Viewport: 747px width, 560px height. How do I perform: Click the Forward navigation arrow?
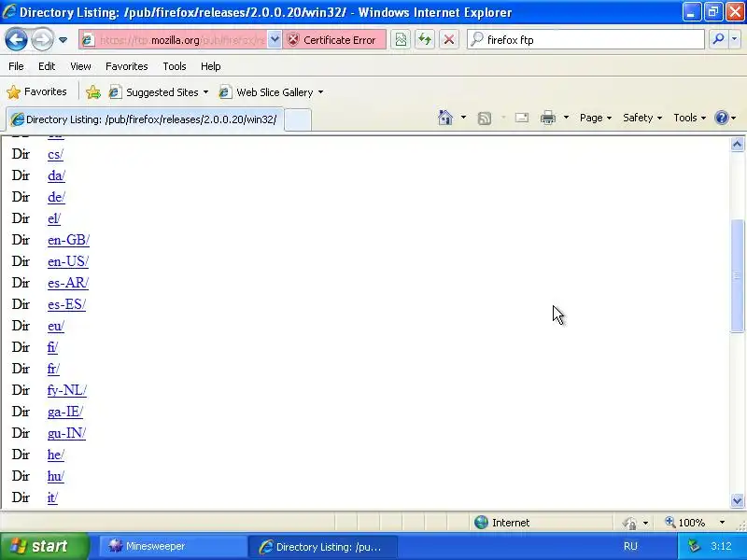[x=42, y=39]
